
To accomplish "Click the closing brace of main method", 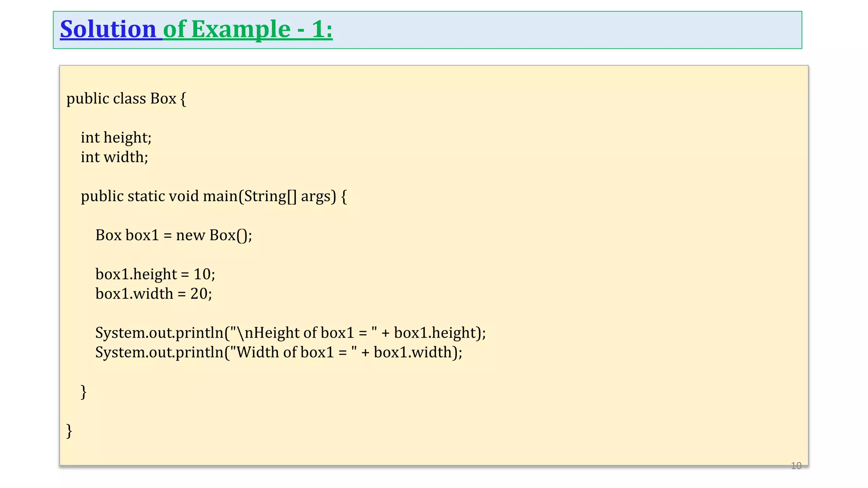I will [83, 391].
